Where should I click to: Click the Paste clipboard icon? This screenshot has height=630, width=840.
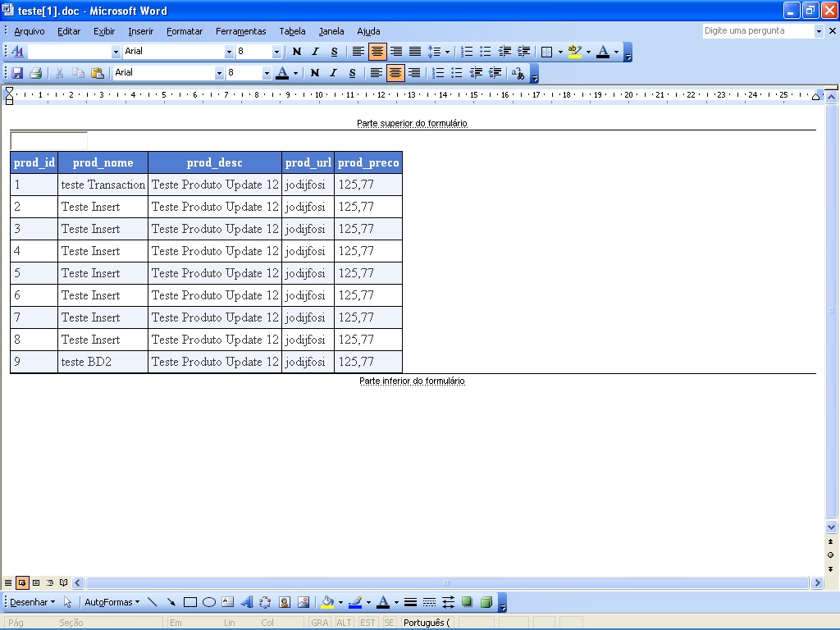[x=97, y=73]
